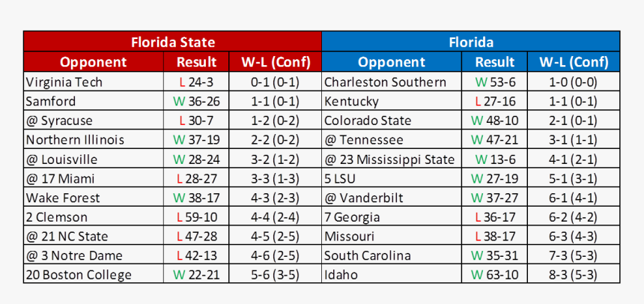Click Florida's W-L (Conf) column header
Screen dimensions: 644x304
[574, 62]
